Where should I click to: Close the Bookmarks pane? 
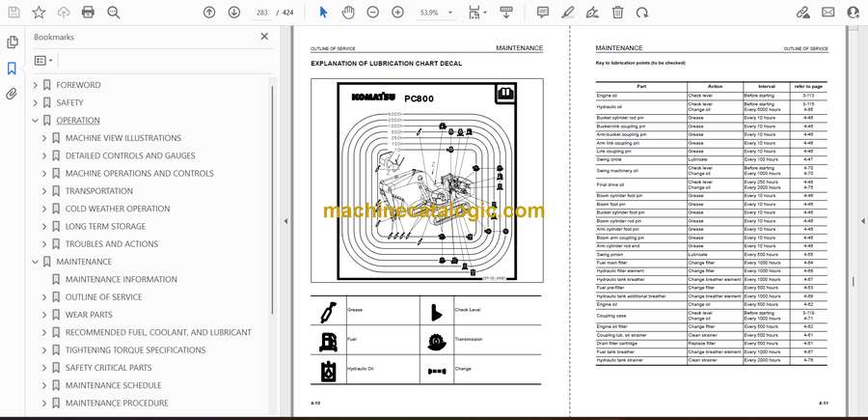point(264,37)
